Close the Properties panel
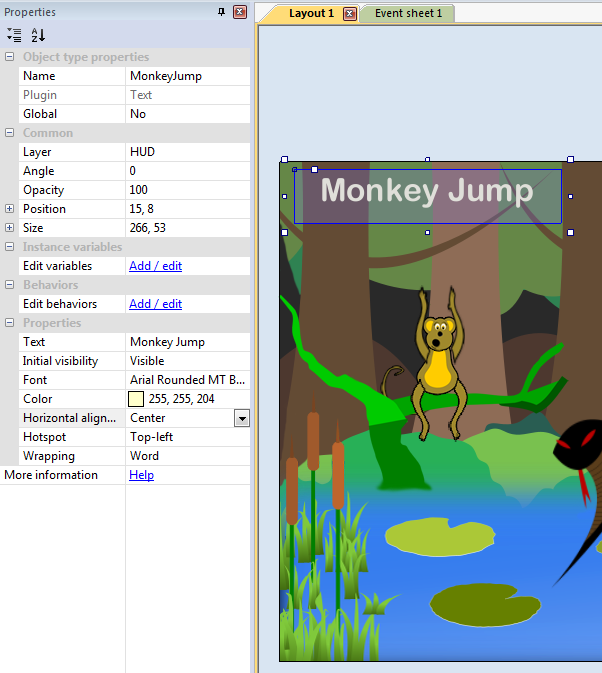Screen dimensions: 602x673 click(x=240, y=12)
